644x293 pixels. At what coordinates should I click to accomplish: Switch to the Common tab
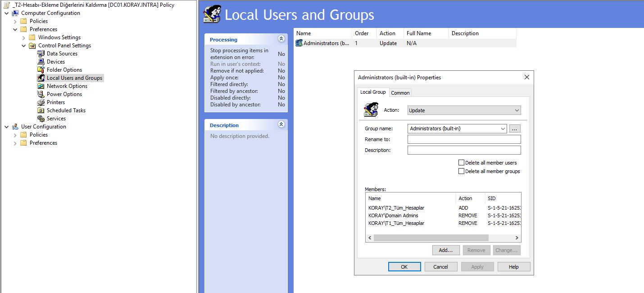click(400, 92)
